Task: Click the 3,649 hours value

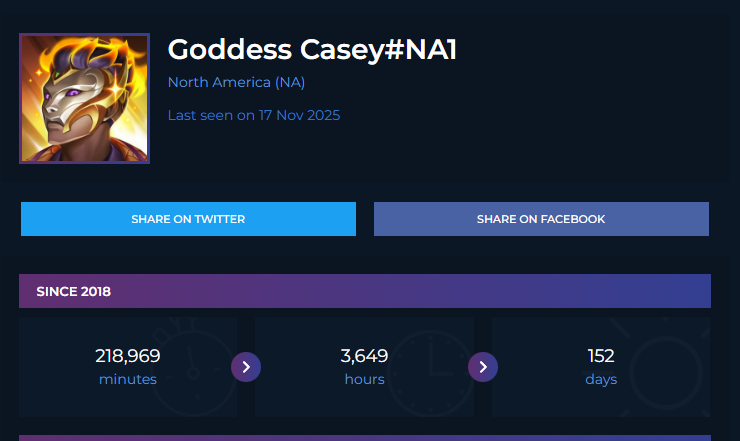Action: pyautogui.click(x=364, y=356)
